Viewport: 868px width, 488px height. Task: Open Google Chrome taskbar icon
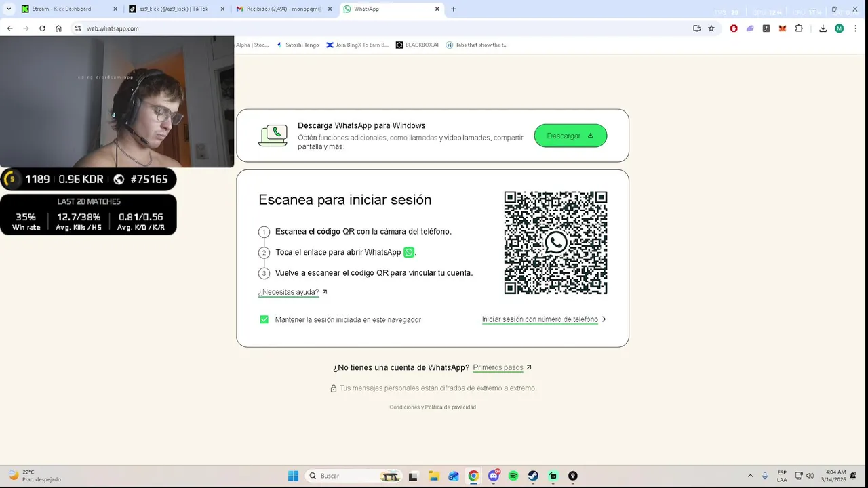(473, 476)
